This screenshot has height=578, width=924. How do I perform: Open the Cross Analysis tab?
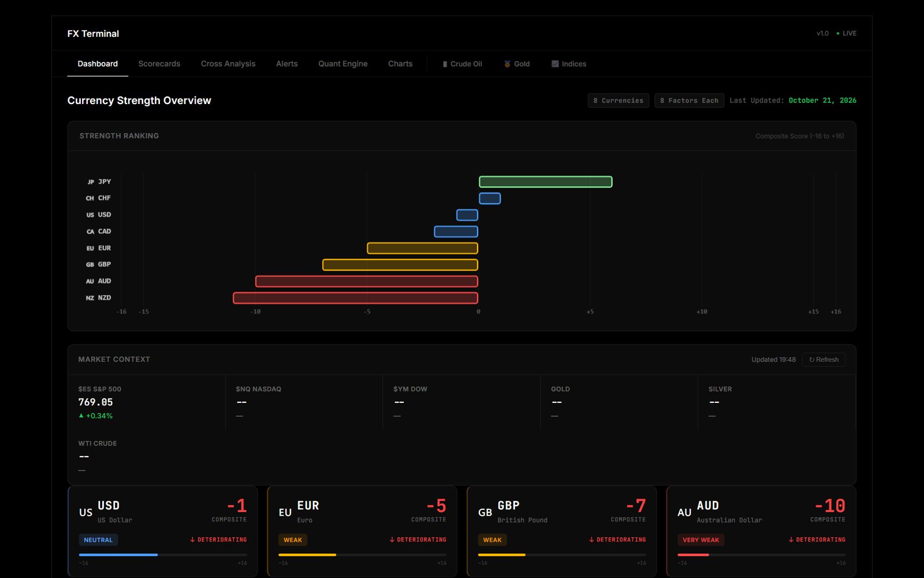point(228,64)
